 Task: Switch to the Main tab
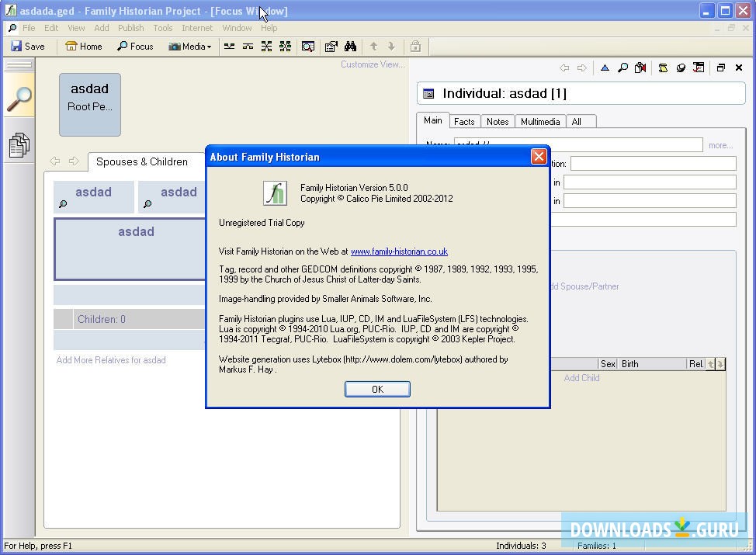433,120
